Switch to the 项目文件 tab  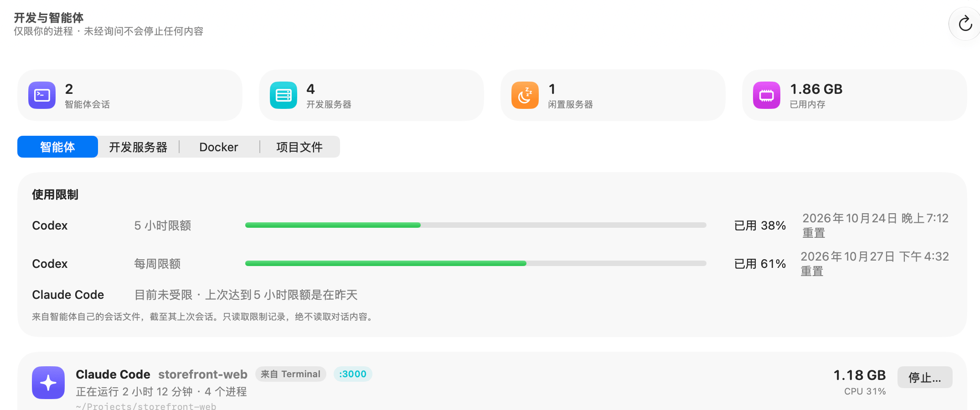pyautogui.click(x=299, y=147)
